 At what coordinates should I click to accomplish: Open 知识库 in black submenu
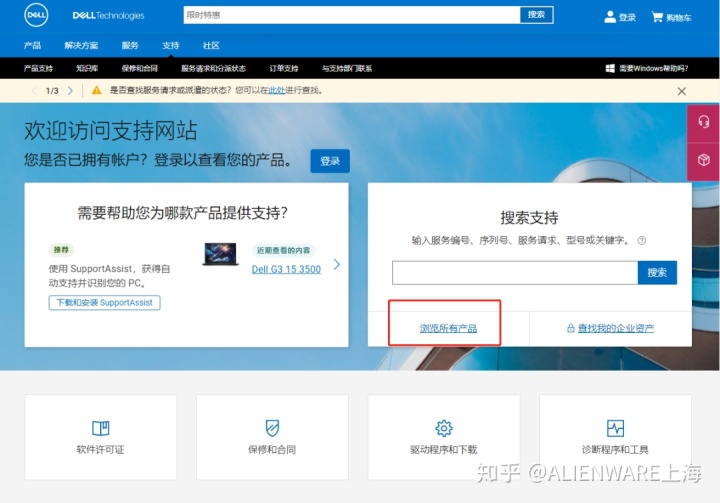tap(87, 68)
